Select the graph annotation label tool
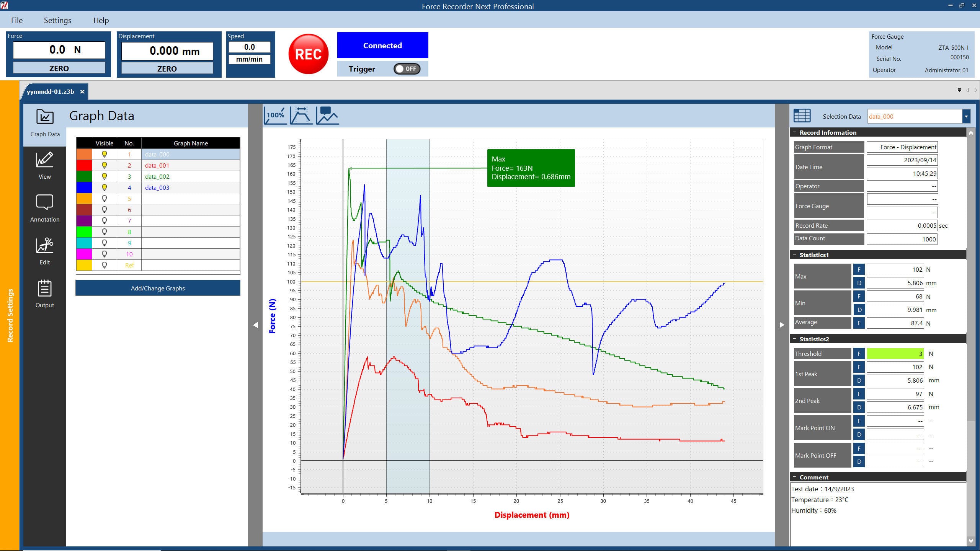 (327, 115)
